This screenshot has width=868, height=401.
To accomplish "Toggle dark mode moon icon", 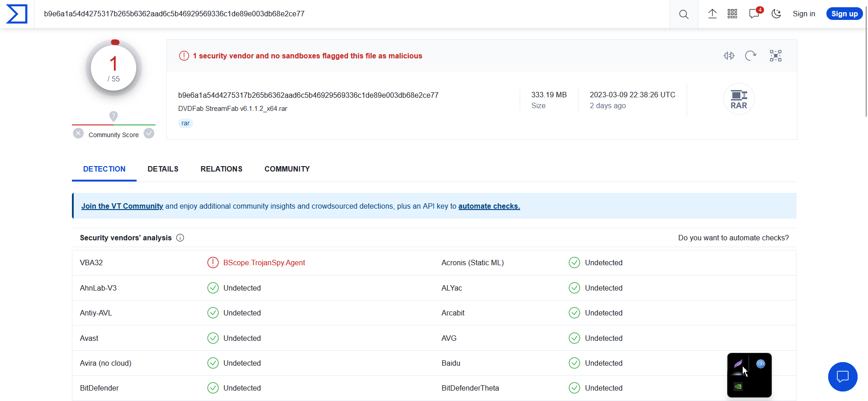I will 776,14.
